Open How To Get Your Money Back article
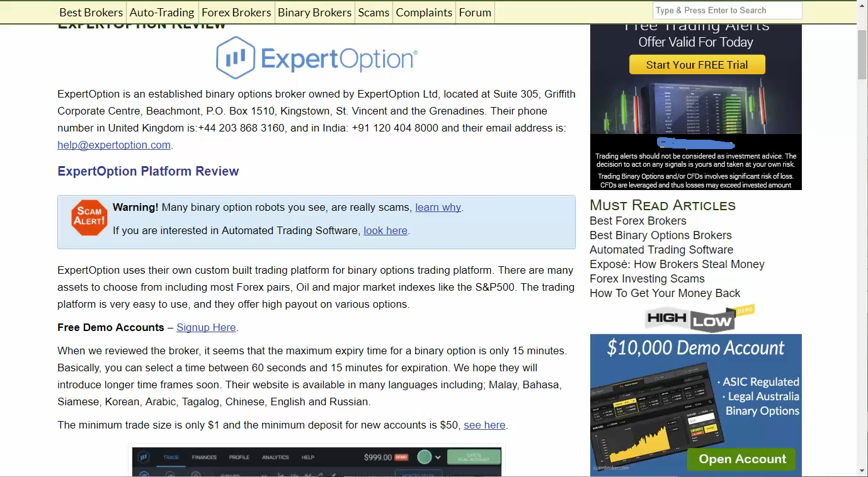 (665, 293)
